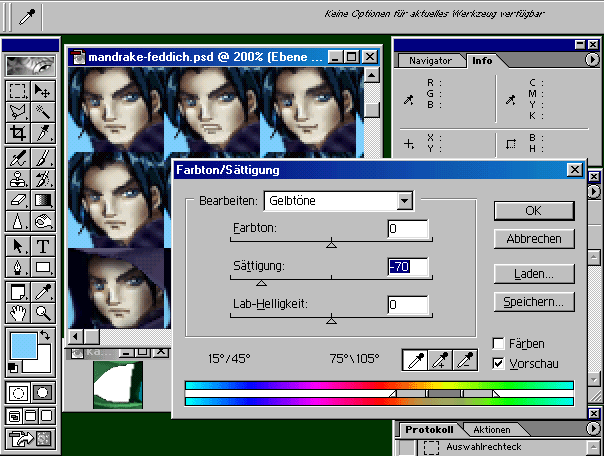Open the Info palette flyout menu
Image resolution: width=604 pixels, height=456 pixels.
592,60
